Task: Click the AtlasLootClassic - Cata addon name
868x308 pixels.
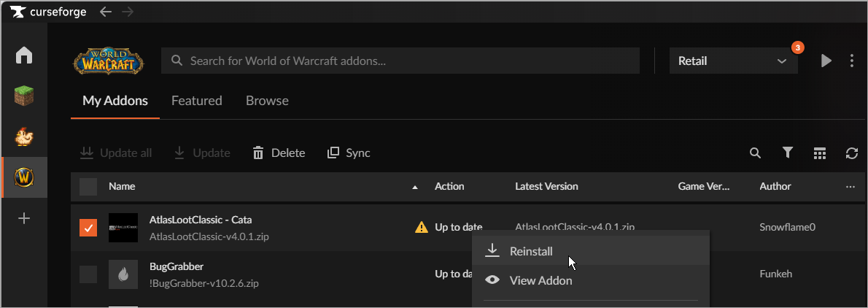Action: (x=201, y=220)
